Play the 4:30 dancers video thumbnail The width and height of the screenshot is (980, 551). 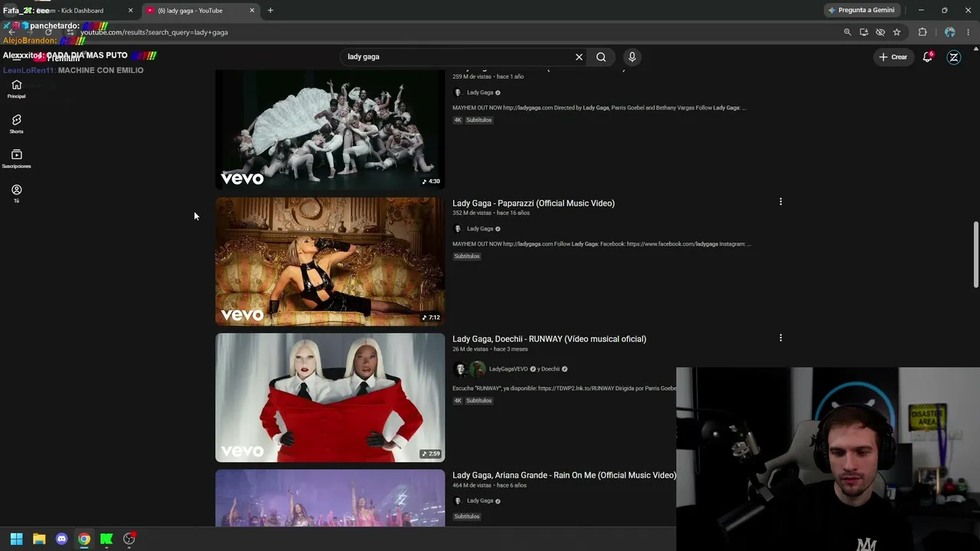click(330, 130)
